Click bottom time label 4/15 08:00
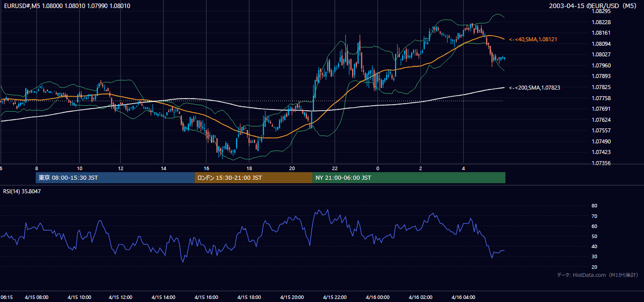644x302 pixels. point(37,297)
